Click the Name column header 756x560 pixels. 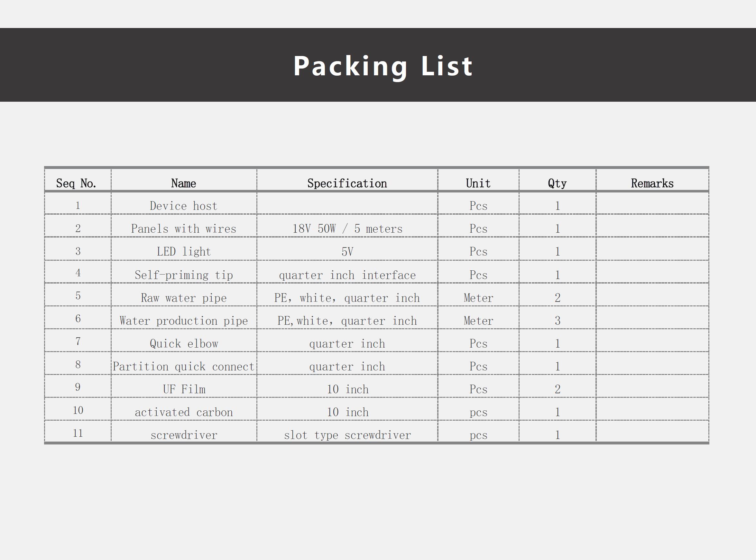[184, 183]
